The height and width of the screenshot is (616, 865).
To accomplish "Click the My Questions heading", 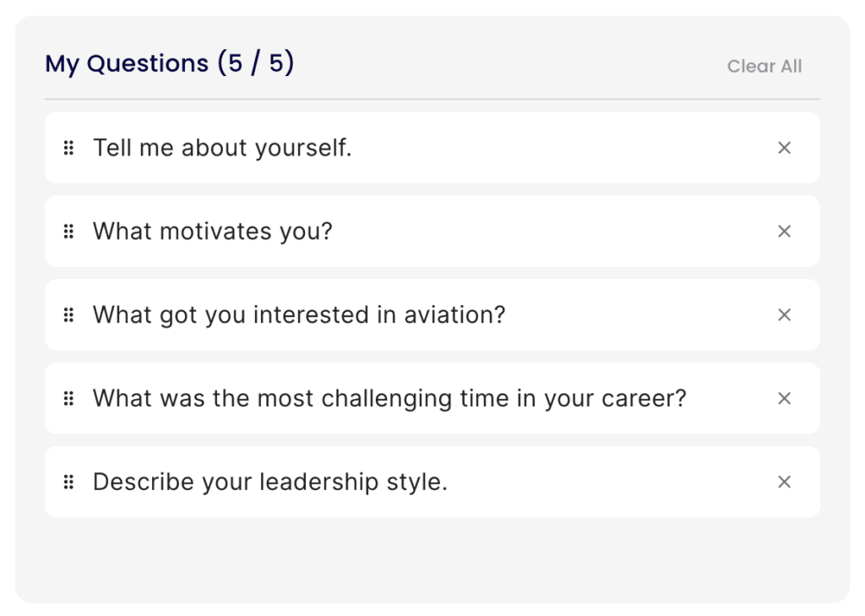I will (127, 63).
